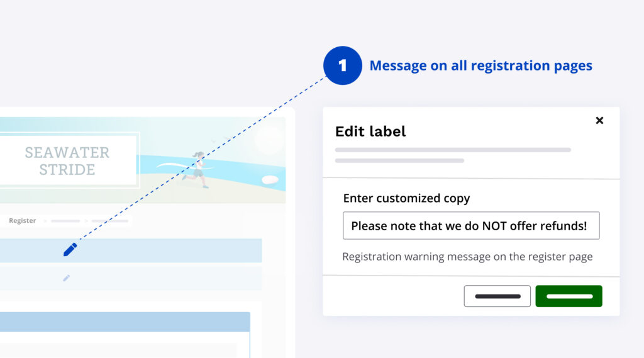Click the sun circle in banner corner
Image resolution: width=644 pixels, height=358 pixels.
point(269,138)
